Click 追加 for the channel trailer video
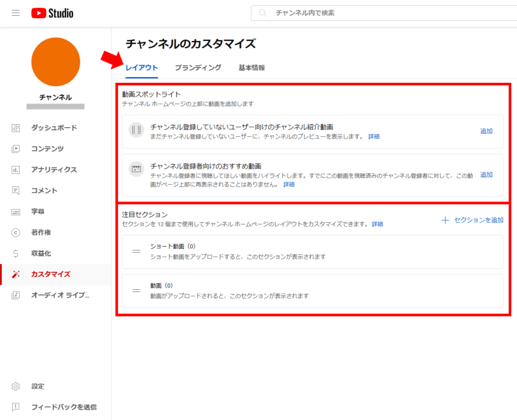The width and height of the screenshot is (517, 420). tap(486, 130)
